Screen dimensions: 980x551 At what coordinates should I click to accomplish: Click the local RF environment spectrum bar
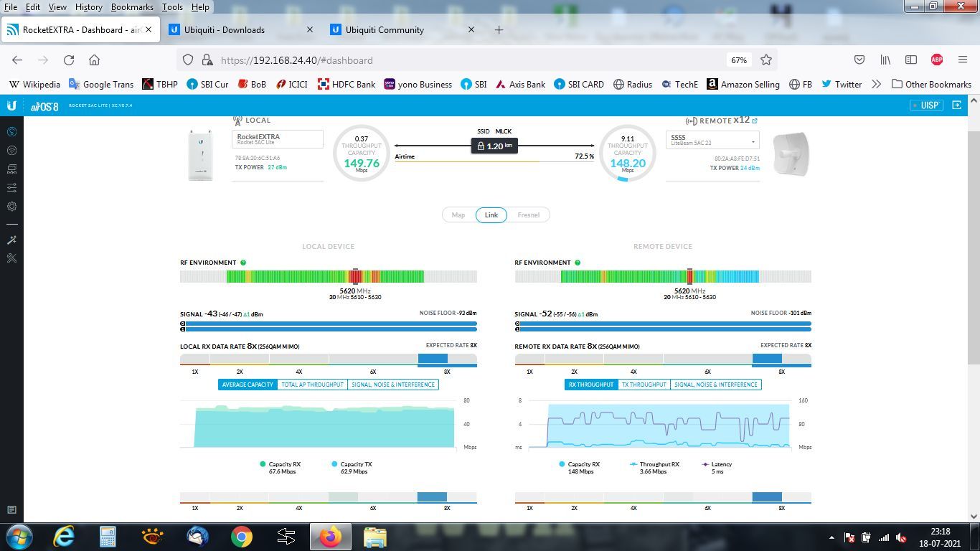[x=328, y=276]
